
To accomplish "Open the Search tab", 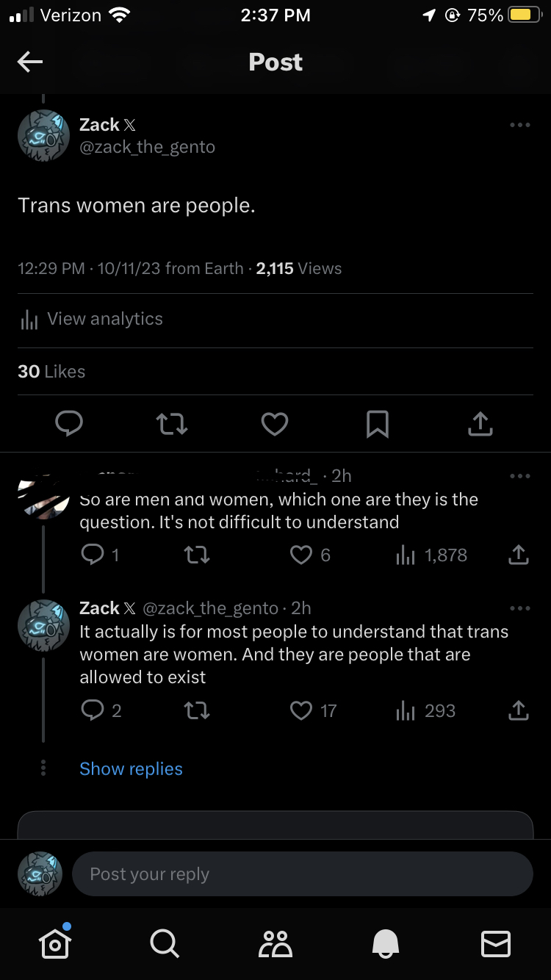I will [x=164, y=943].
